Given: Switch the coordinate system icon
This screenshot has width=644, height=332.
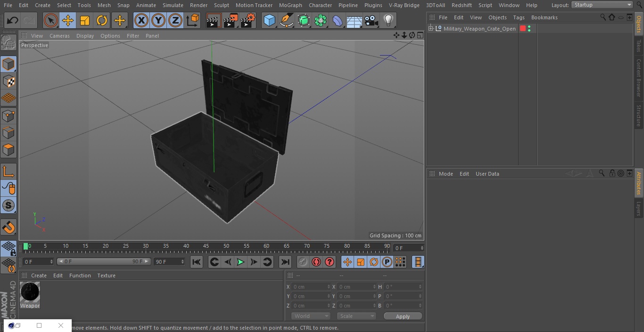Looking at the screenshot, I should pos(193,21).
